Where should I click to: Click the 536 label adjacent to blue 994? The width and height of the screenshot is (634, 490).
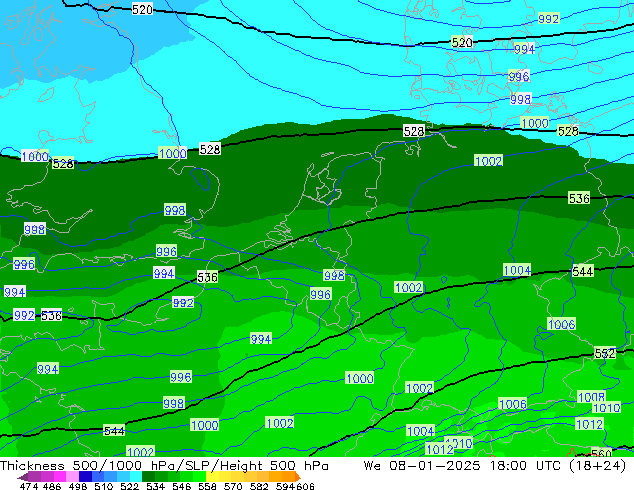coord(207,277)
